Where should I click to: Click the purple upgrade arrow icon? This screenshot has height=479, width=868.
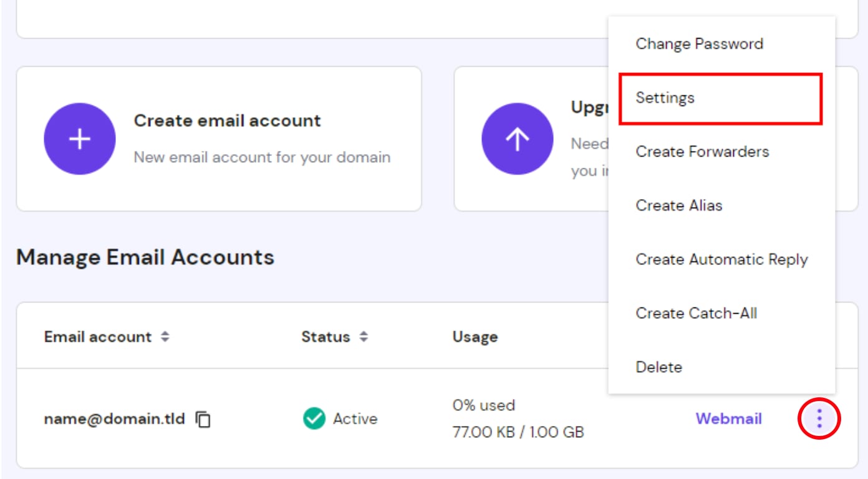click(x=518, y=138)
